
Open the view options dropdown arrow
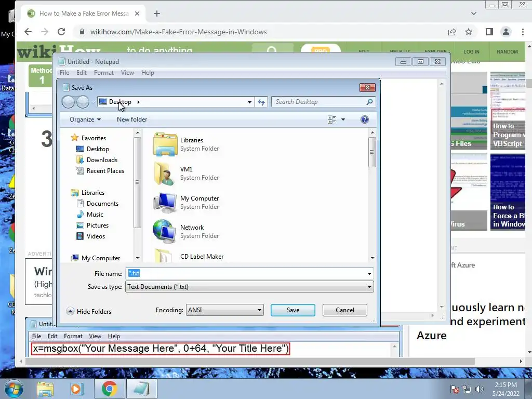pos(343,119)
